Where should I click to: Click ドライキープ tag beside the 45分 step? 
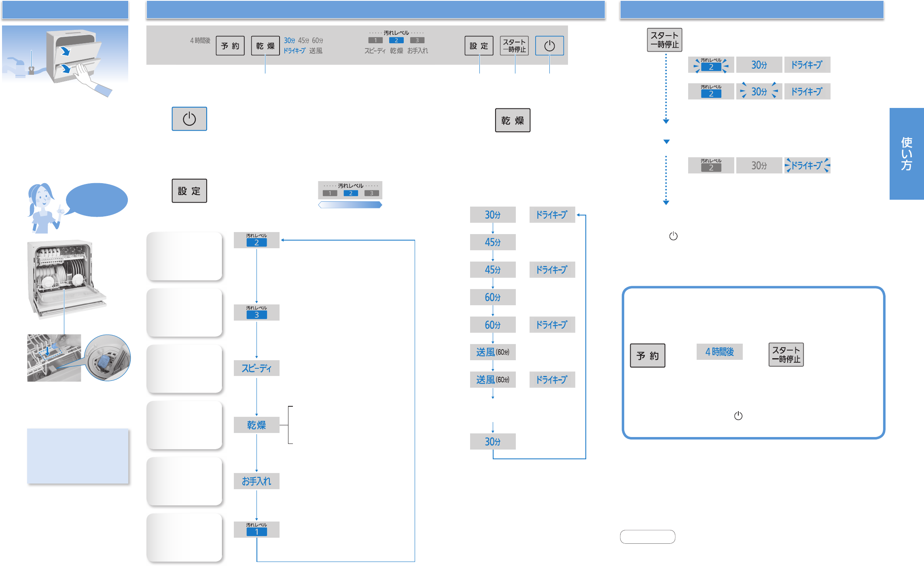pos(552,270)
